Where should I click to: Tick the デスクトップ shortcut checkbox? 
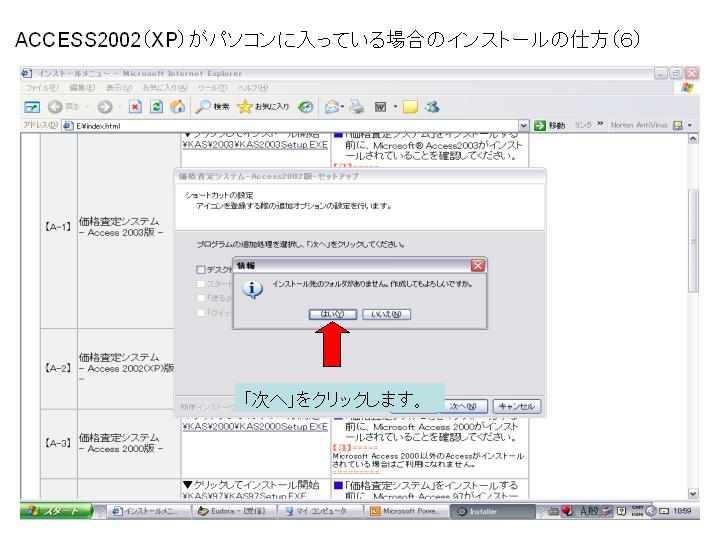pos(201,270)
